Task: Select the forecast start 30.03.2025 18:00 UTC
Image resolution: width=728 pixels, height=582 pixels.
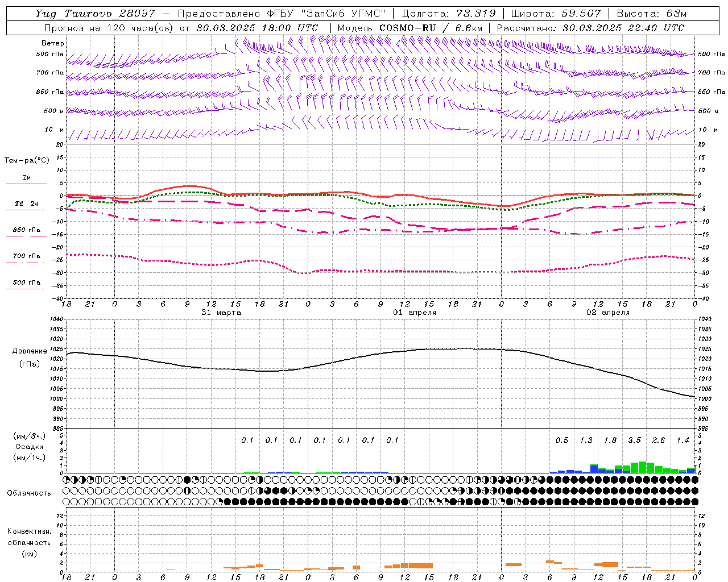Action: tap(257, 28)
